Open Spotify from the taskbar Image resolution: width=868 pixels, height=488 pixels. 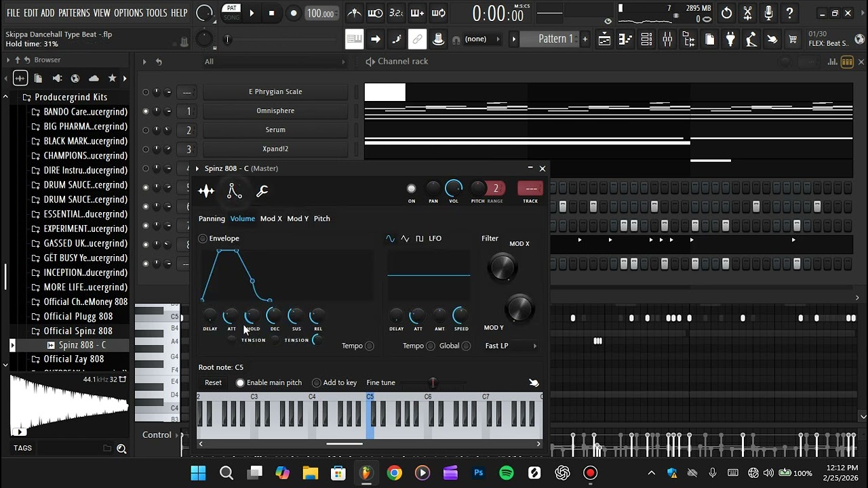coord(507,473)
